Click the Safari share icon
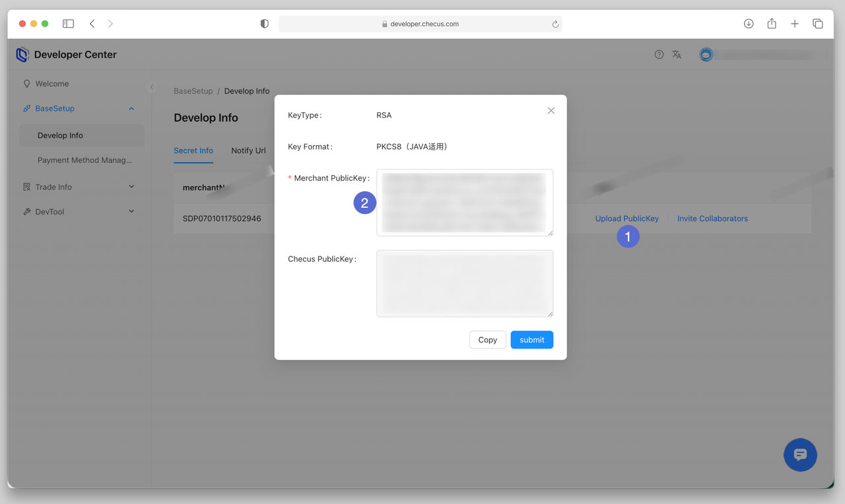 772,24
